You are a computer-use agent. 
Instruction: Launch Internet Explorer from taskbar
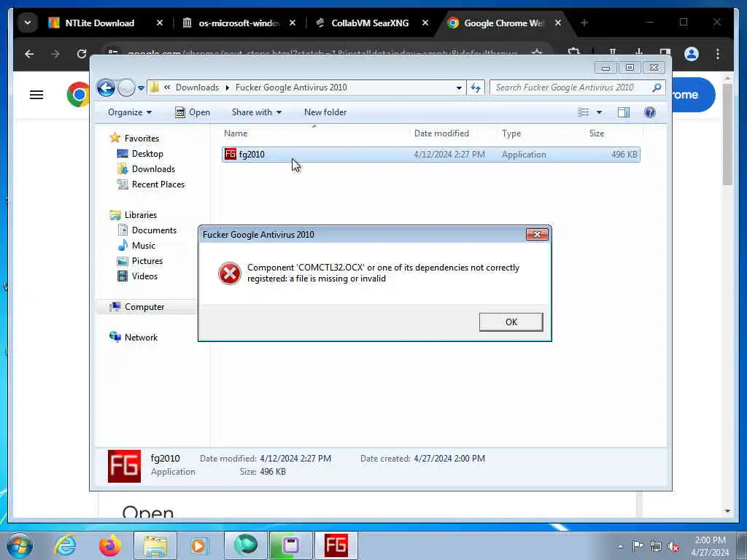tap(65, 545)
